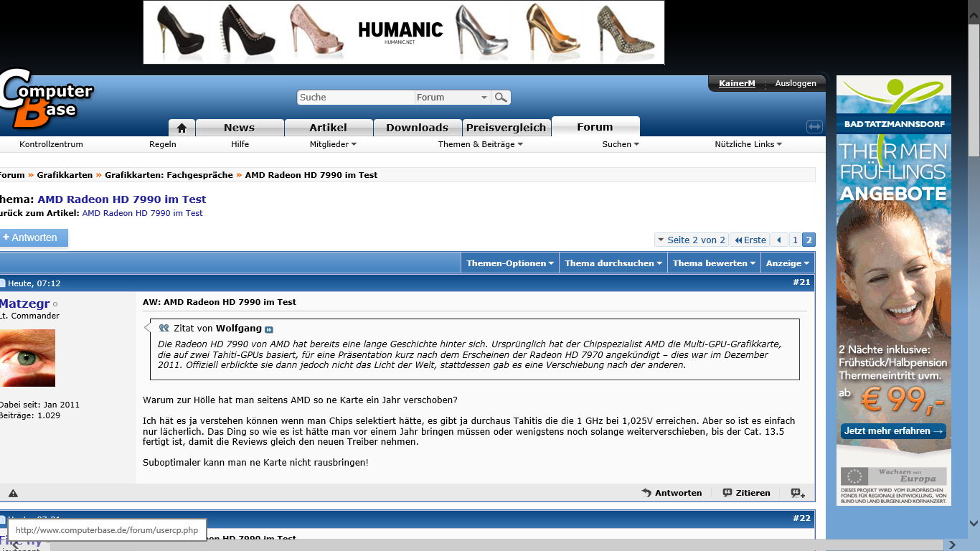Expand Suchen dropdown menu
Image resolution: width=980 pixels, height=551 pixels.
pyautogui.click(x=621, y=144)
